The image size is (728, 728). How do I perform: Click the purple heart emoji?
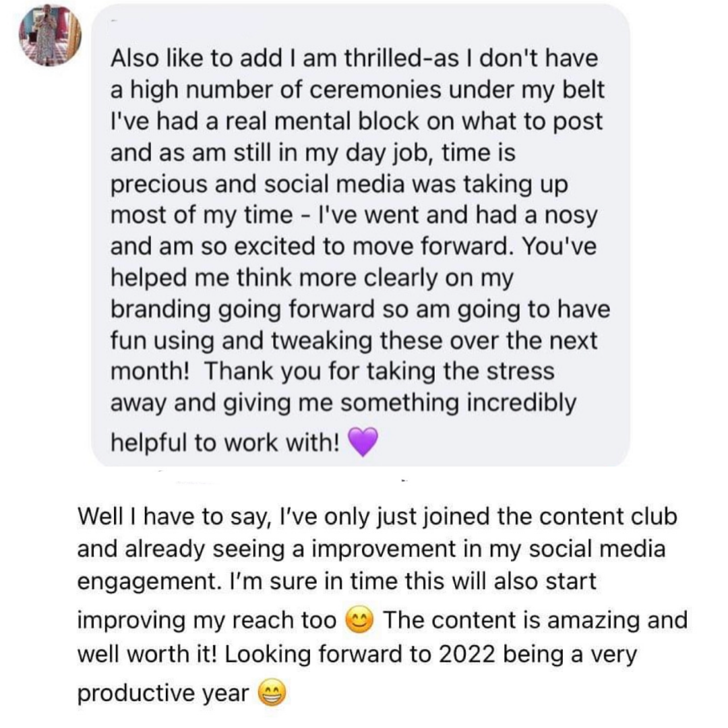pos(363,442)
